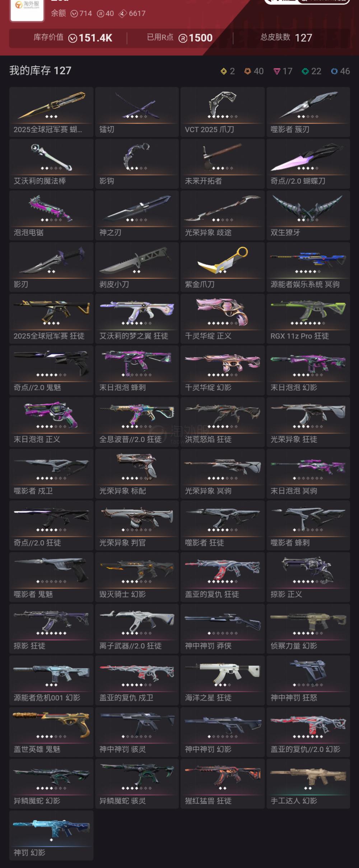Select the 盖世英雄 鬼魅 skin

[51, 732]
